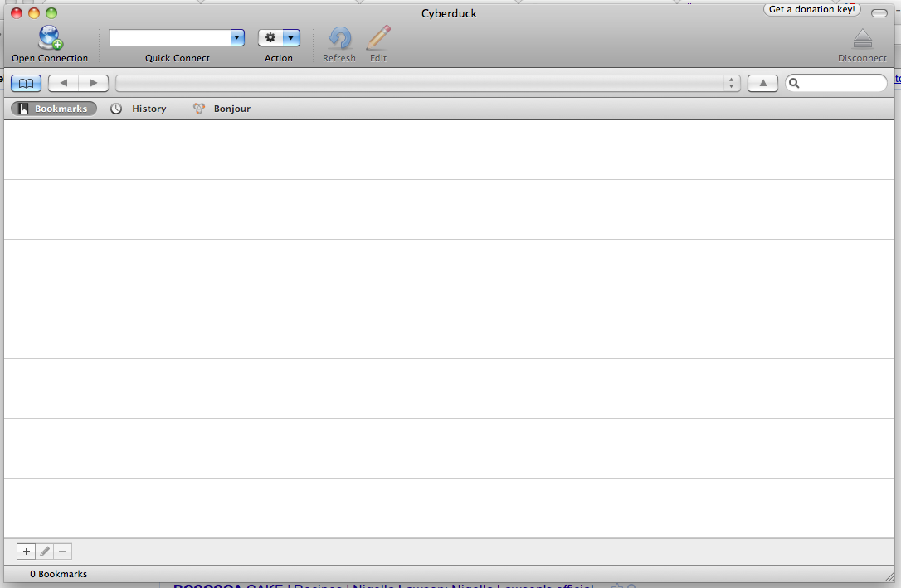Click the Refresh arrow icon
This screenshot has width=901, height=588.
pos(339,38)
